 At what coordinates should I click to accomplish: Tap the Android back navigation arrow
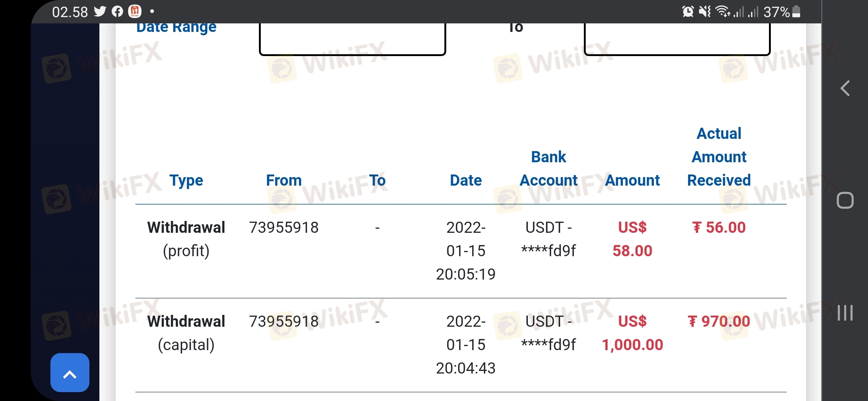point(845,88)
